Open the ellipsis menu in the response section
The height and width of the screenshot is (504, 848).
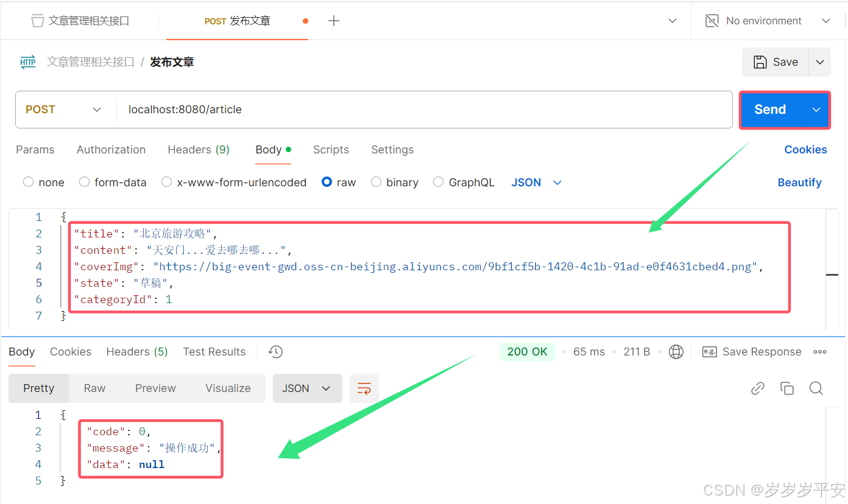(820, 351)
